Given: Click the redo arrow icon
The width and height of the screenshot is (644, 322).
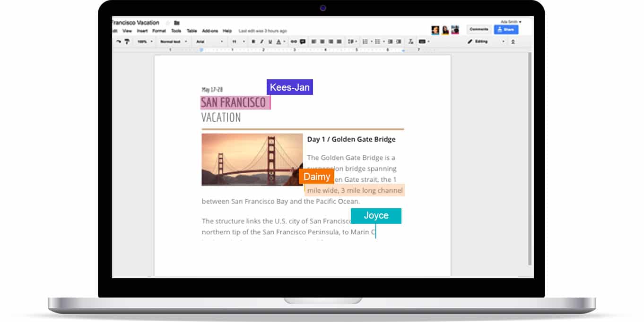Looking at the screenshot, I should [118, 42].
